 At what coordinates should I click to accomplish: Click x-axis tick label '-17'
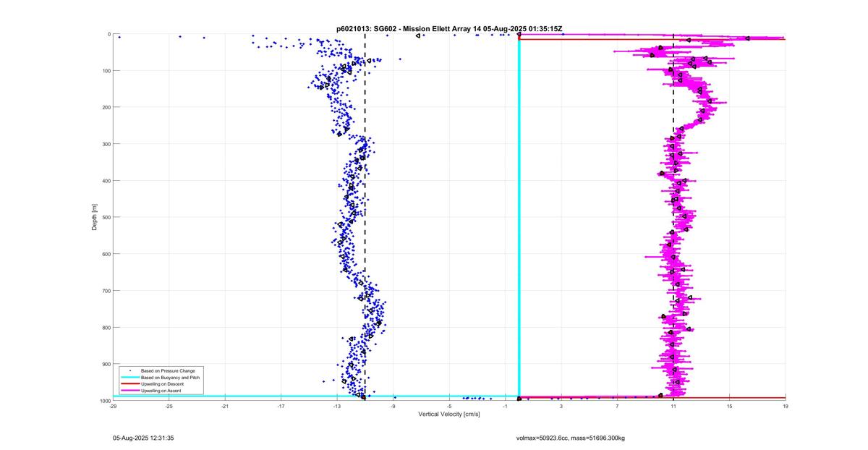coord(281,406)
